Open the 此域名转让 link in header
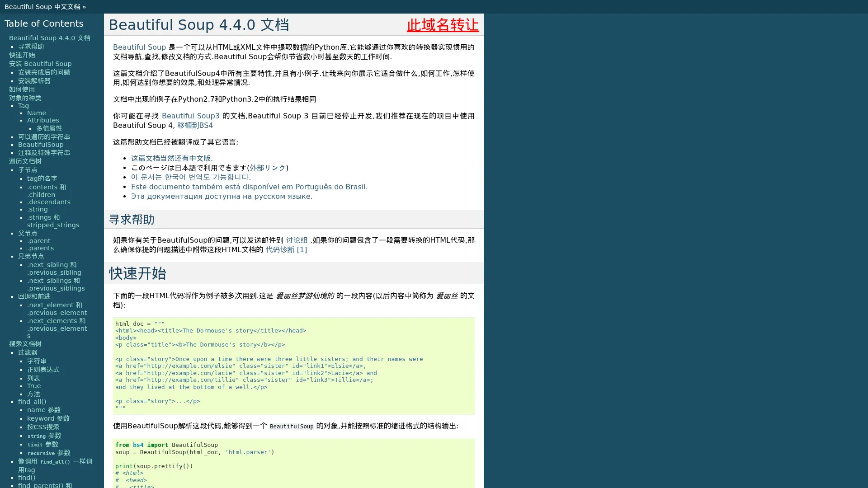The height and width of the screenshot is (488, 868). [x=443, y=25]
